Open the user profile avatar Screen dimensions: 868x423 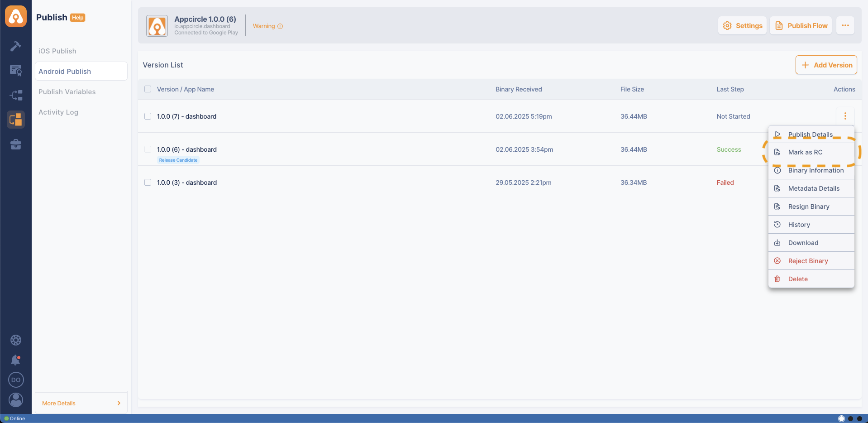(16, 399)
